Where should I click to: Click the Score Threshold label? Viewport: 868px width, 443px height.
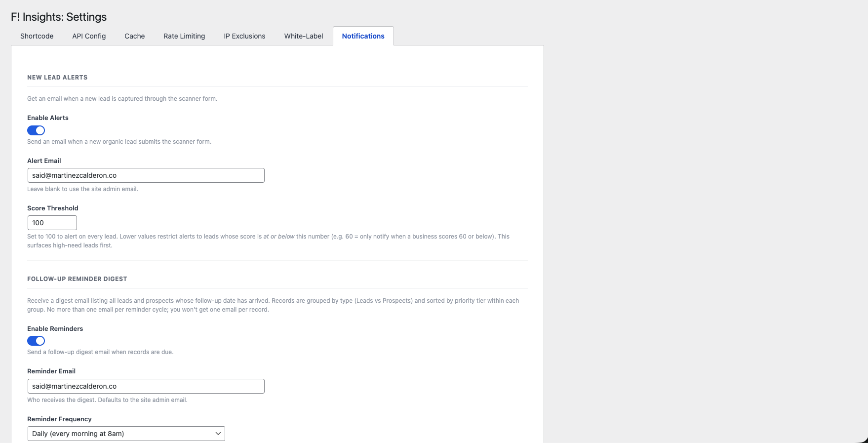coord(53,208)
